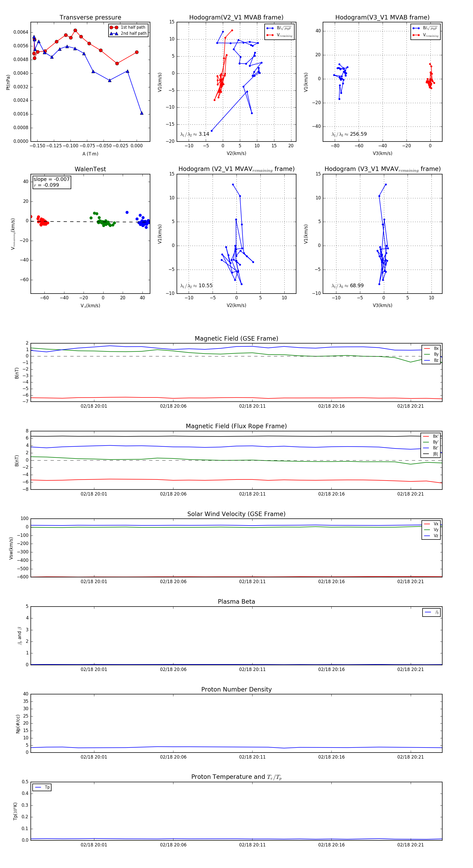The height and width of the screenshot is (868, 473).
Task: Click the lowest blue triangle in Transverse pressure
Action: (142, 113)
